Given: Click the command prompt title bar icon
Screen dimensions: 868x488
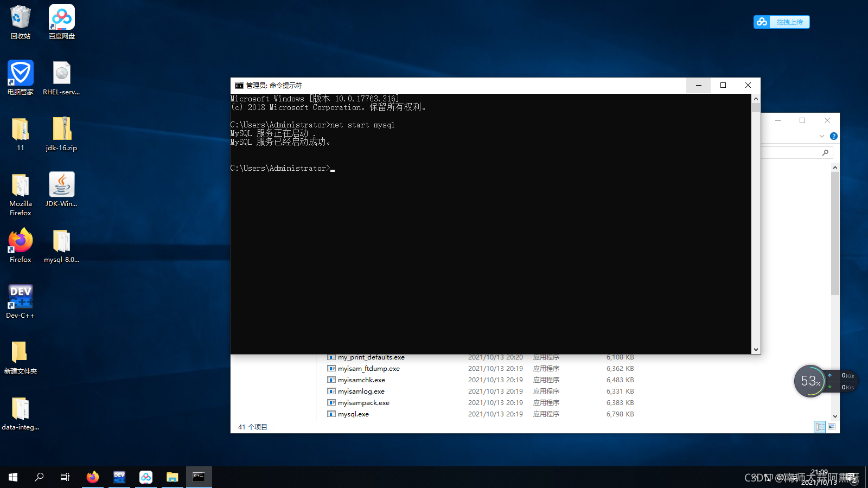Looking at the screenshot, I should pos(239,85).
